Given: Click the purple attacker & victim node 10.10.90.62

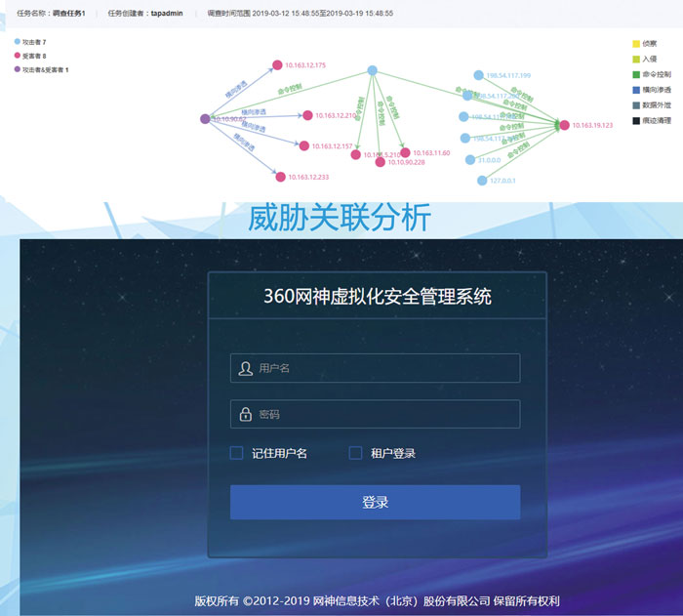Looking at the screenshot, I should point(205,118).
